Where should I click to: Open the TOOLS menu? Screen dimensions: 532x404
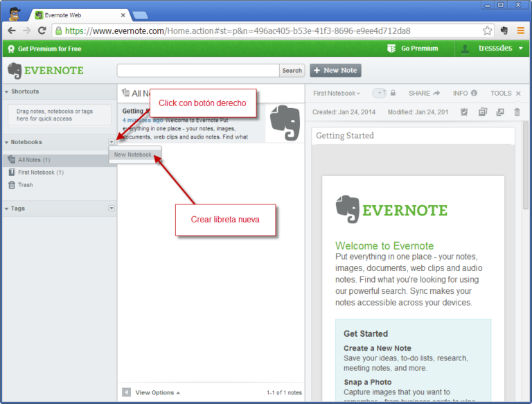tap(501, 93)
